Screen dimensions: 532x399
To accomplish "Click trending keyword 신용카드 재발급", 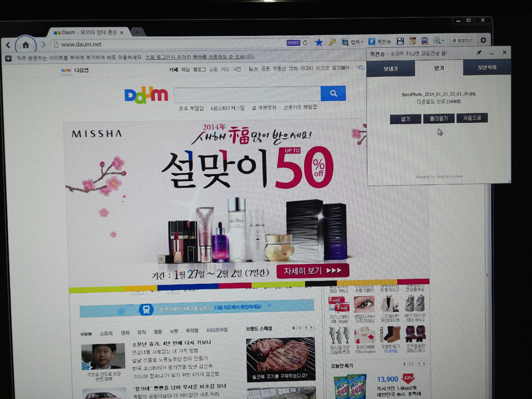I will [x=300, y=107].
